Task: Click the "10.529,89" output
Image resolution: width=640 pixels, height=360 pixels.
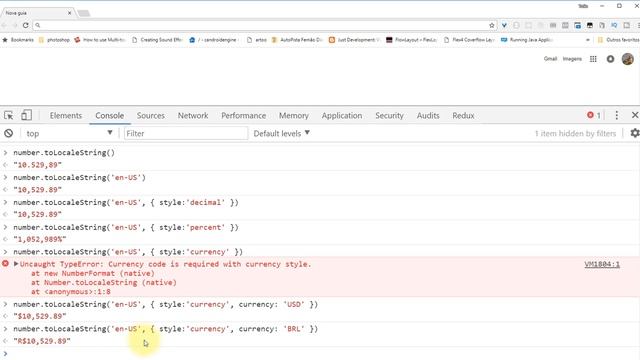Action: click(37, 165)
